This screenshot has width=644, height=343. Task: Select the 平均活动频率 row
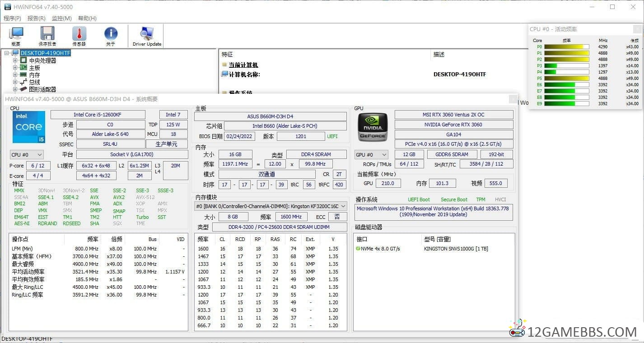pyautogui.click(x=98, y=272)
